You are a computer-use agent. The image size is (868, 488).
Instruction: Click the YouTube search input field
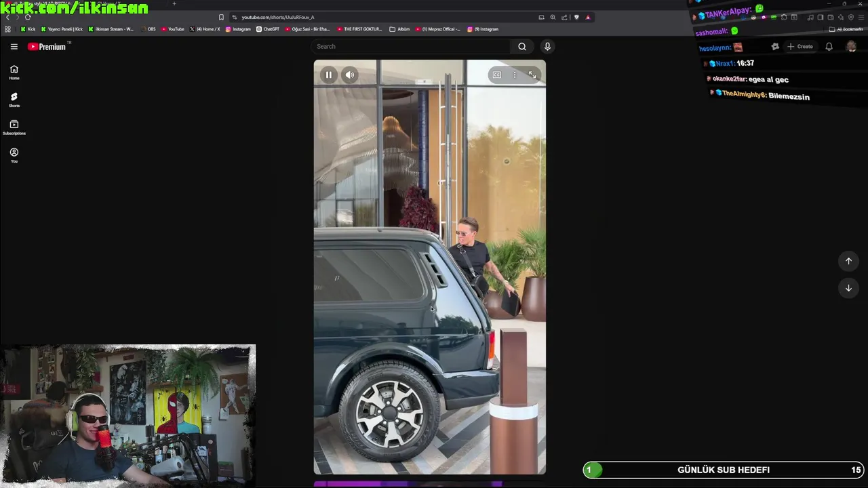(x=412, y=46)
